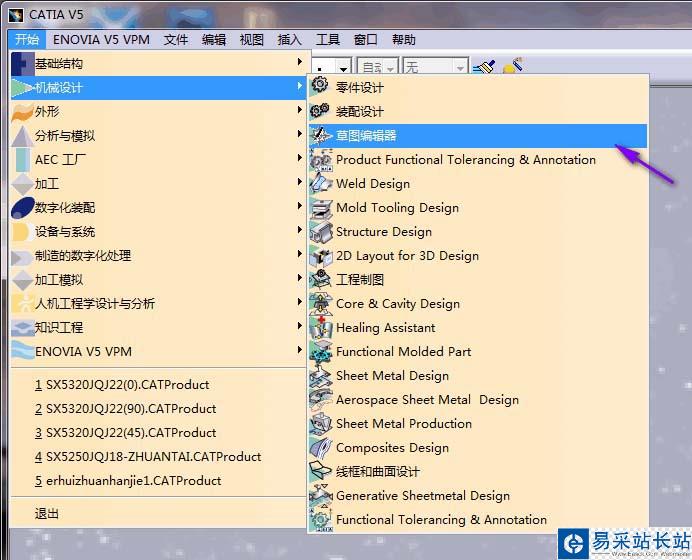Screen dimensions: 692x560
Task: Click the Sheet Metal Design icon
Action: coord(321,376)
